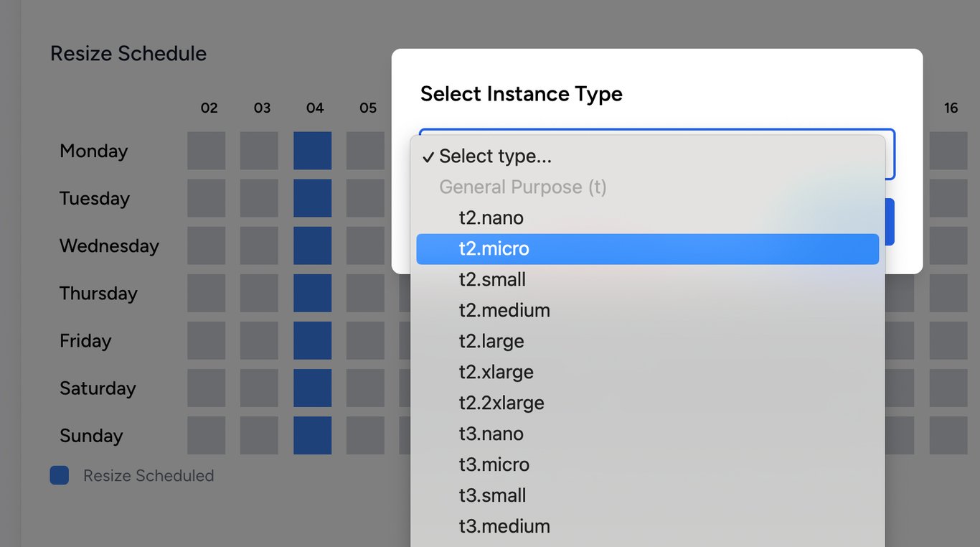This screenshot has height=547, width=980.
Task: Select t2.xlarge instance type
Action: [496, 372]
